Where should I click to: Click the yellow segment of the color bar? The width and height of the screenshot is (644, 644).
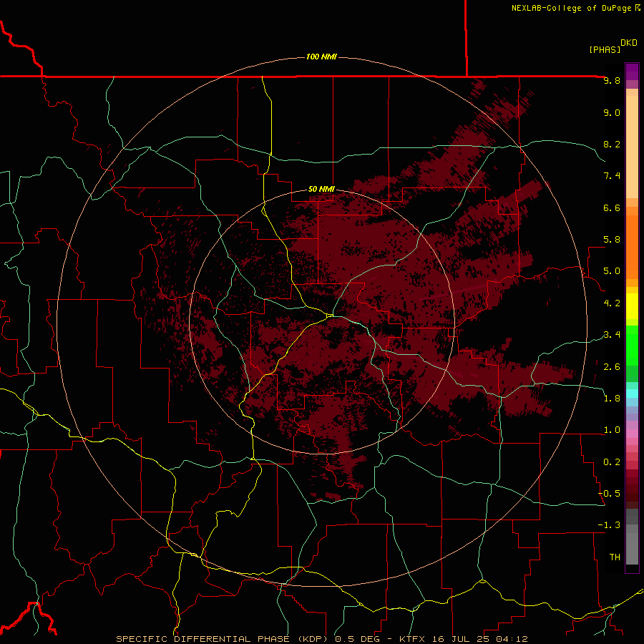pyautogui.click(x=632, y=306)
